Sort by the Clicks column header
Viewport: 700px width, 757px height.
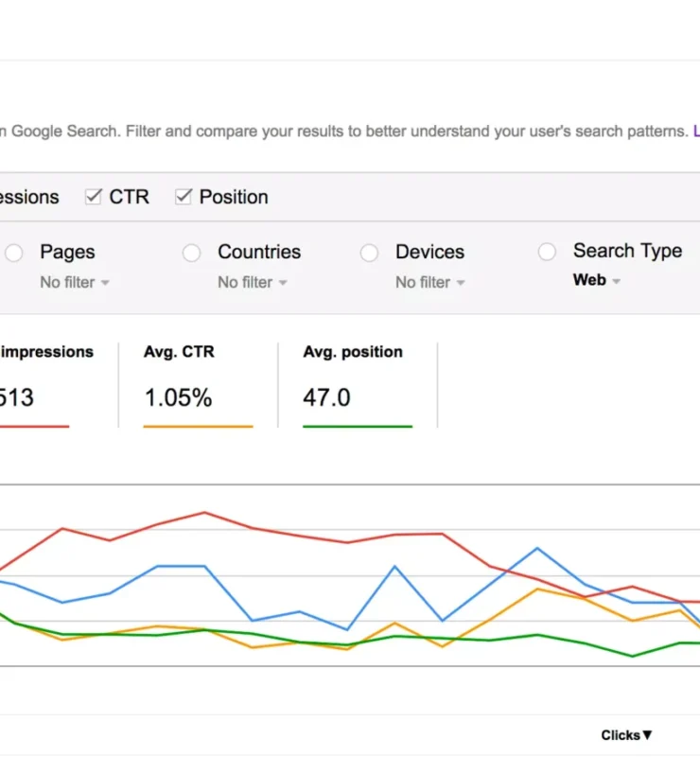click(626, 735)
